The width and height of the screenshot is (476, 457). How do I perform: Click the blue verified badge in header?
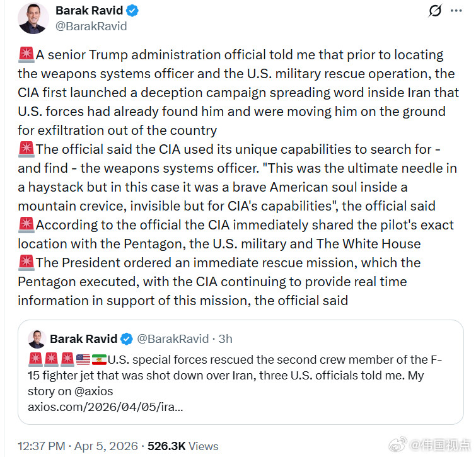pyautogui.click(x=132, y=11)
